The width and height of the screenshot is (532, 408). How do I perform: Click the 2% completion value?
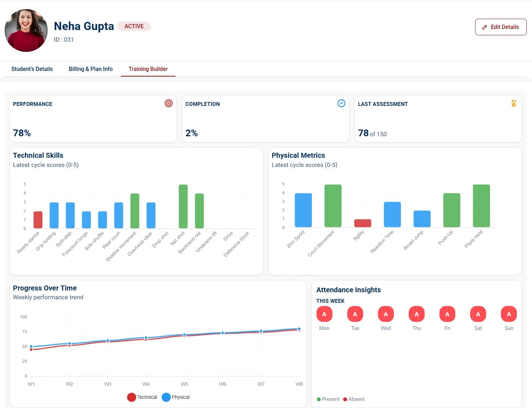[x=191, y=133]
